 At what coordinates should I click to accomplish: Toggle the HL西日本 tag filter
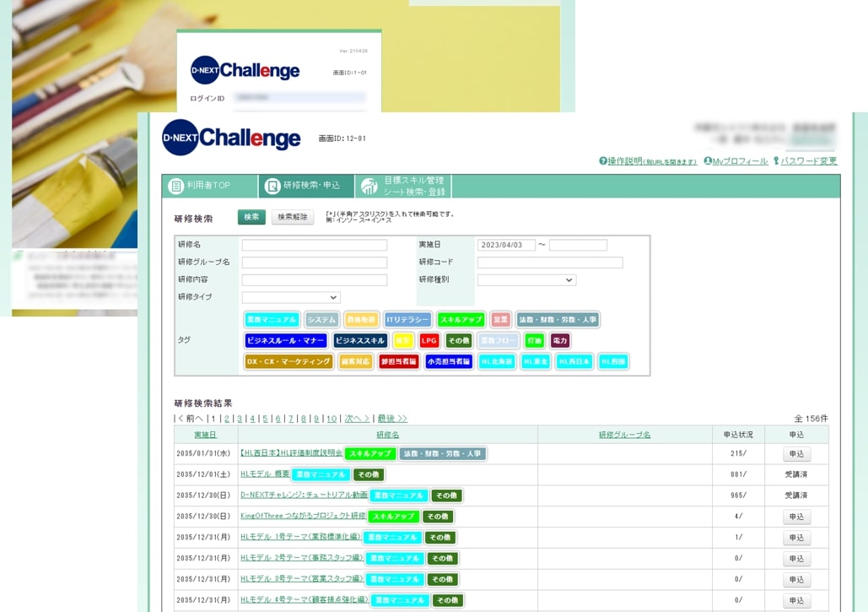pyautogui.click(x=574, y=361)
